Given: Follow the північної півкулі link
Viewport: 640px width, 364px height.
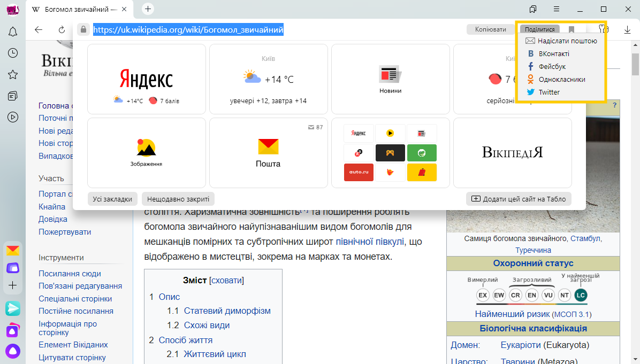Looking at the screenshot, I should pos(369,242).
